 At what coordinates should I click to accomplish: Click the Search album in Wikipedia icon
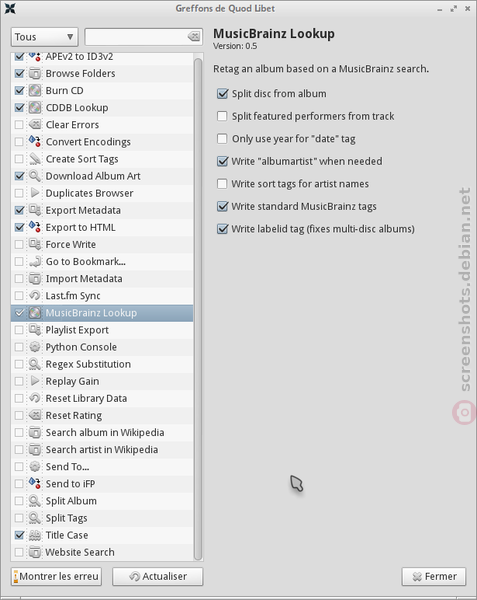pos(35,432)
